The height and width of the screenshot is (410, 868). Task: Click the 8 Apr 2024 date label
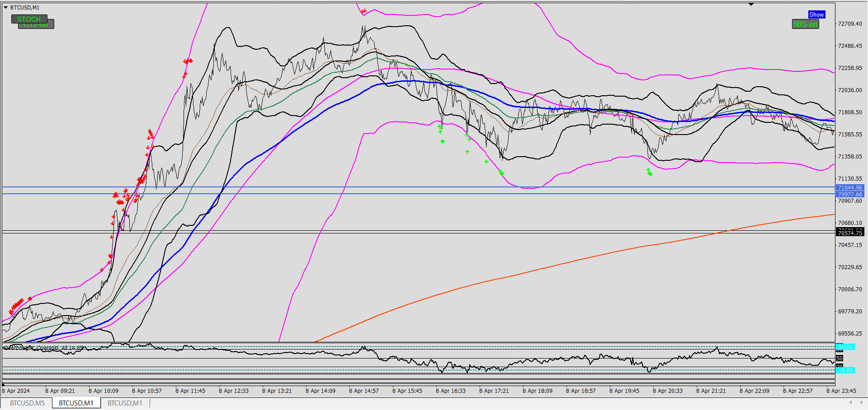16,391
